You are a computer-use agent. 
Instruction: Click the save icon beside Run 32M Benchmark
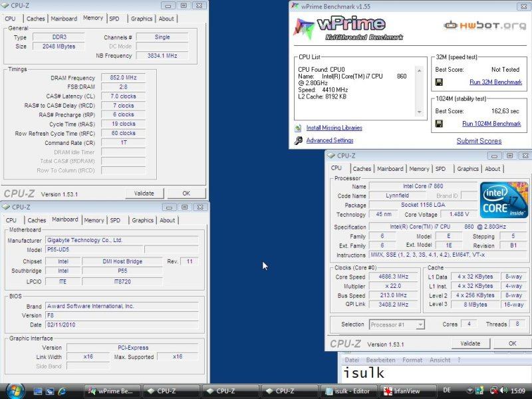(x=439, y=82)
